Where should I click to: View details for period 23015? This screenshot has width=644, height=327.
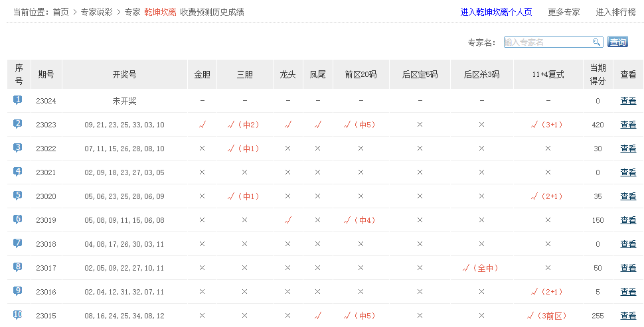[x=628, y=316]
